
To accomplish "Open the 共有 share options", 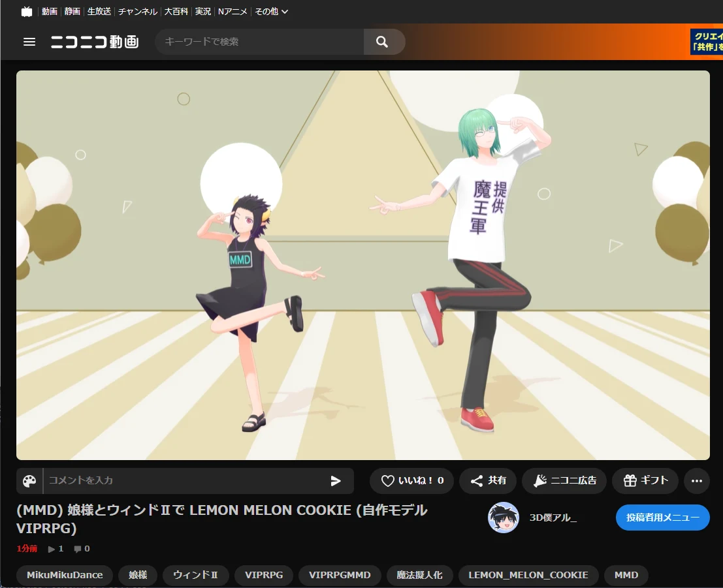I will pyautogui.click(x=488, y=481).
